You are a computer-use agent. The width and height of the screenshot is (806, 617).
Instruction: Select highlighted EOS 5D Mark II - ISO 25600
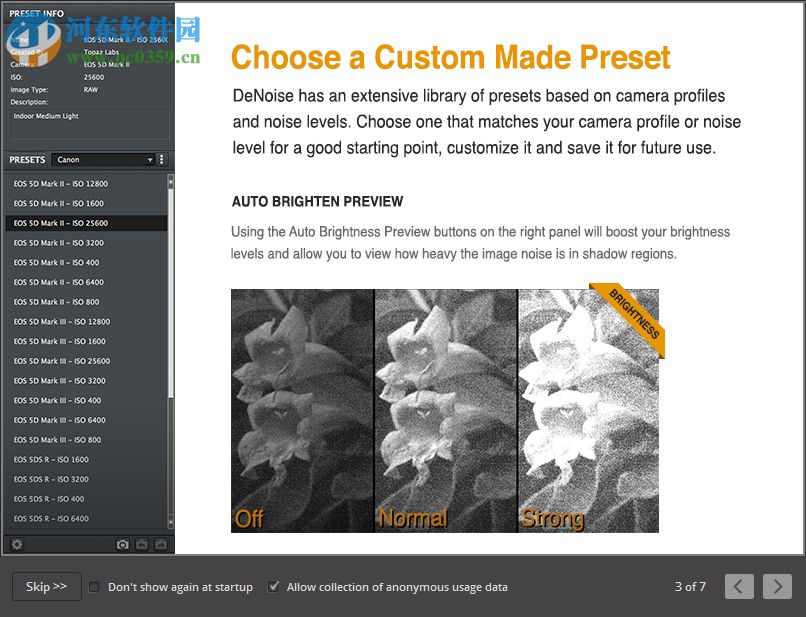tap(86, 223)
